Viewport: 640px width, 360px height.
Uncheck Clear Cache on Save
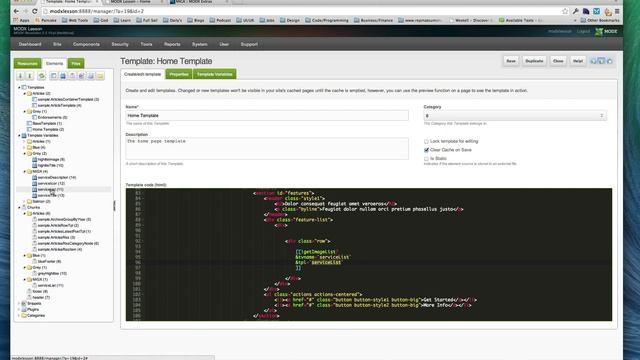pos(426,150)
